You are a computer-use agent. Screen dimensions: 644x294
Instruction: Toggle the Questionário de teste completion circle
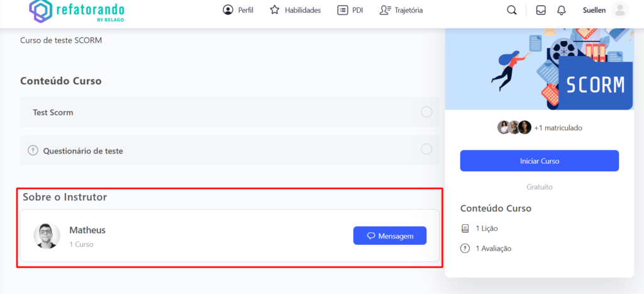point(426,149)
